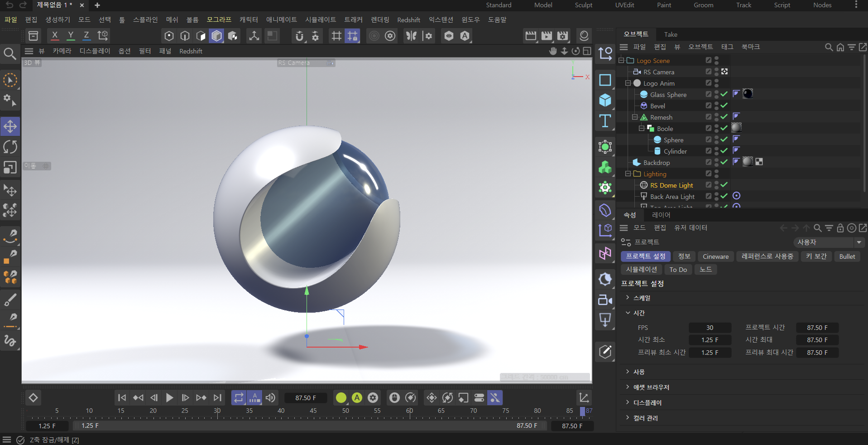Select the Scale tool in left toolbar

click(10, 168)
